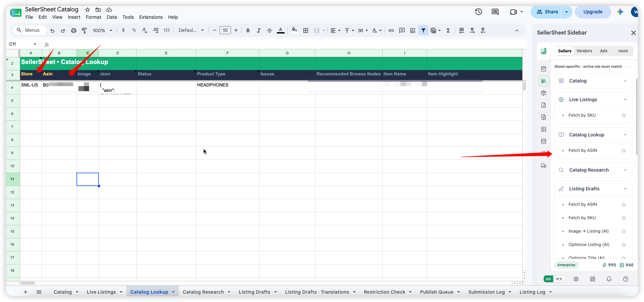Image resolution: width=644 pixels, height=302 pixels.
Task: Increase decimal places
Action: click(x=156, y=30)
